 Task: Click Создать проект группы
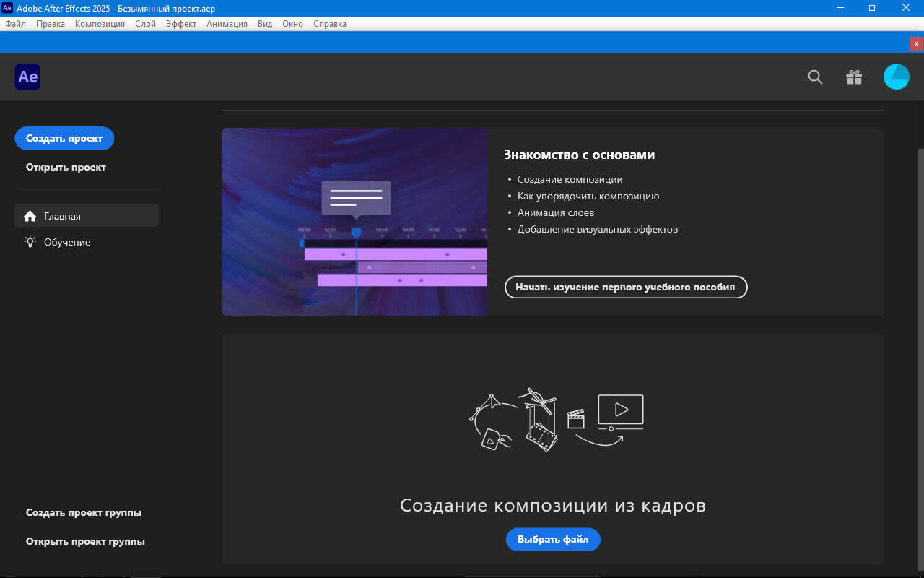coord(84,512)
